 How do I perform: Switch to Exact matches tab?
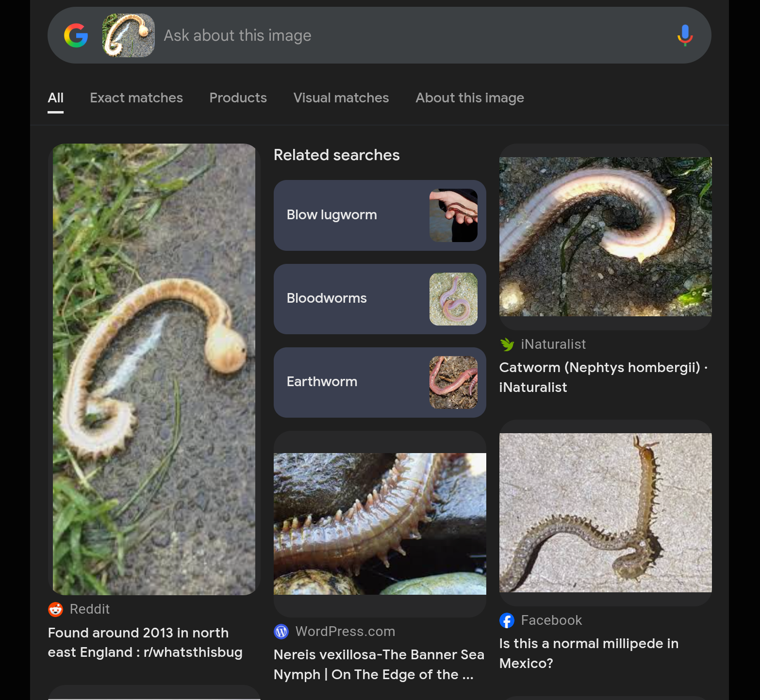click(136, 98)
